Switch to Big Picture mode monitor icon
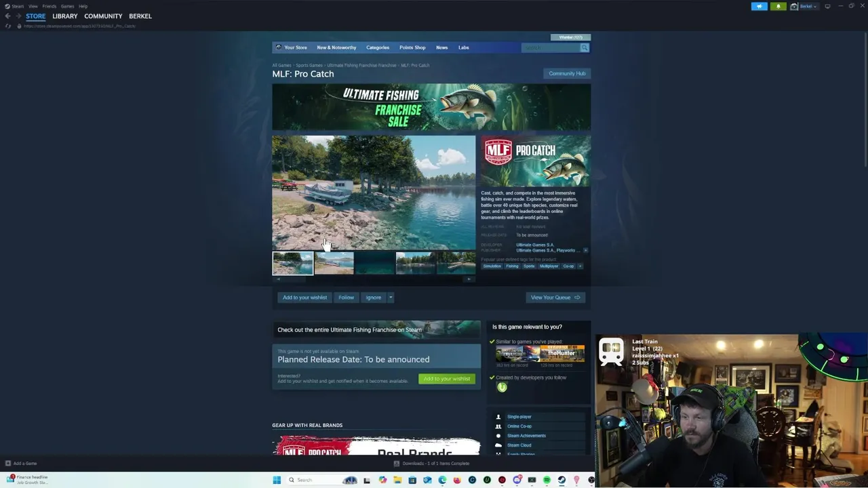The image size is (868, 488). (x=827, y=6)
